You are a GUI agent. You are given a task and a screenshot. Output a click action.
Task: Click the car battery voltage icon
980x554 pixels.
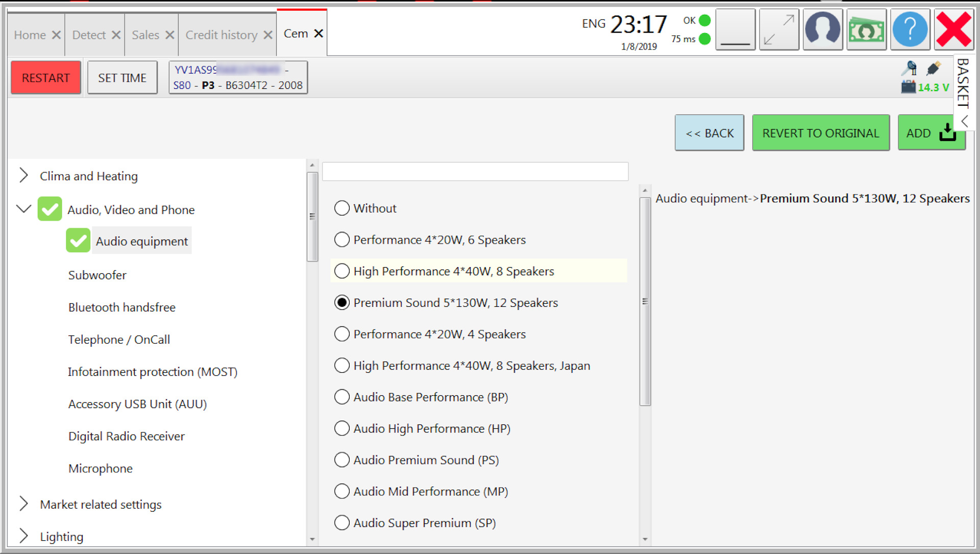908,87
